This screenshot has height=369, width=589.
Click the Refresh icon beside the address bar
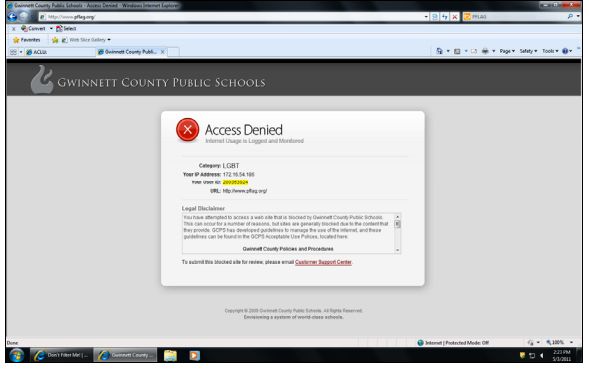pyautogui.click(x=445, y=17)
